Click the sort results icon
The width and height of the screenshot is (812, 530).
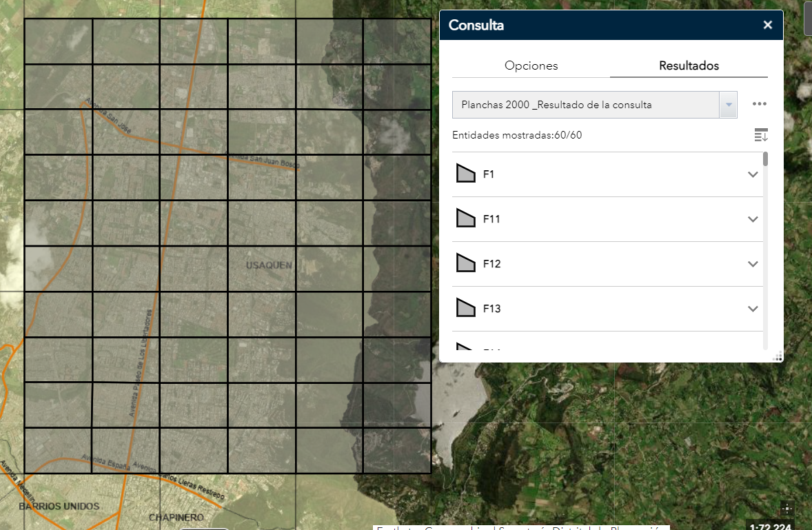(x=761, y=135)
